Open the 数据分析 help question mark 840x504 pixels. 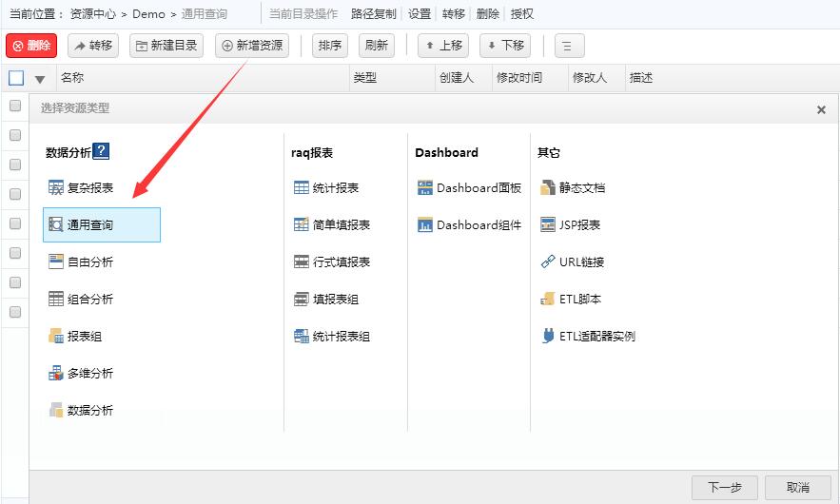[102, 151]
